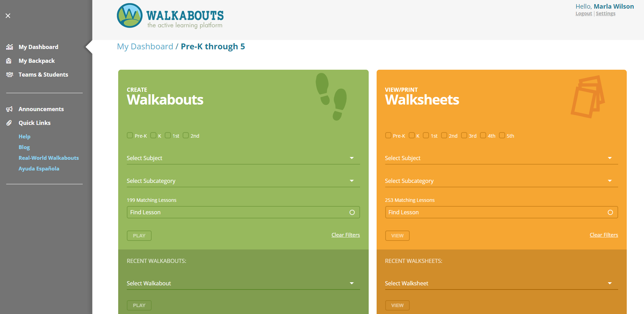
Task: Check K grade in Create Walkabouts
Action: tap(153, 135)
